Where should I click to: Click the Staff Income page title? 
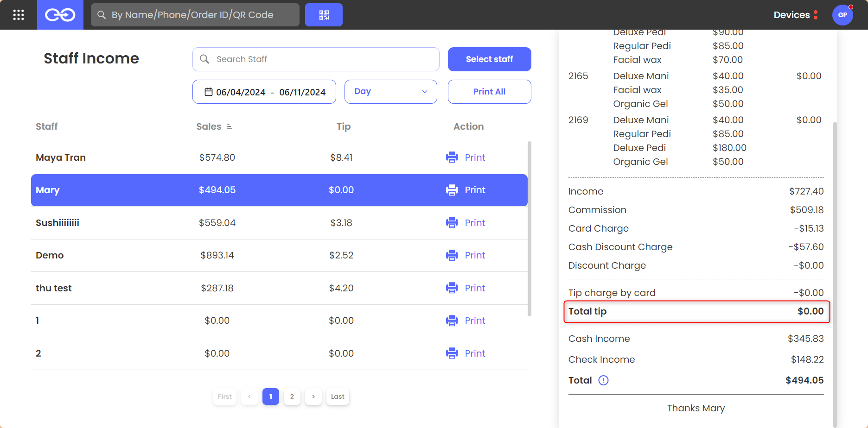click(91, 58)
